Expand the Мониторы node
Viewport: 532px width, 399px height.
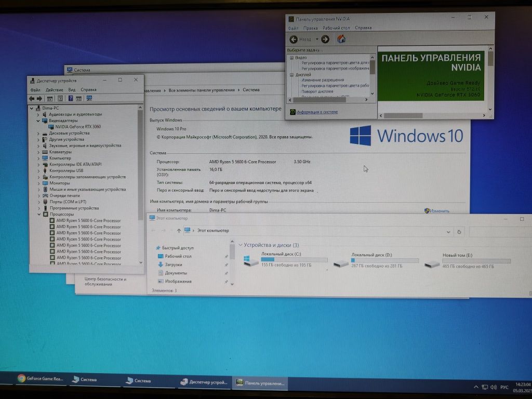[38, 183]
